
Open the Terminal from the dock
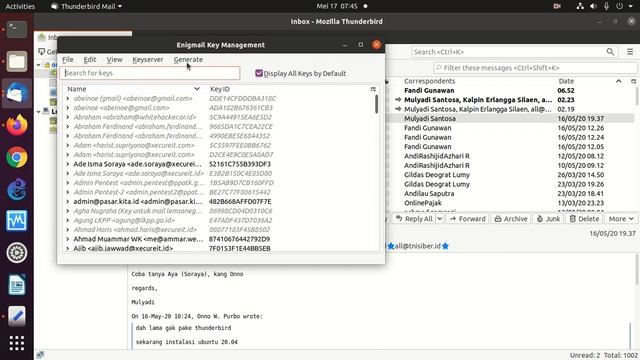17,29
